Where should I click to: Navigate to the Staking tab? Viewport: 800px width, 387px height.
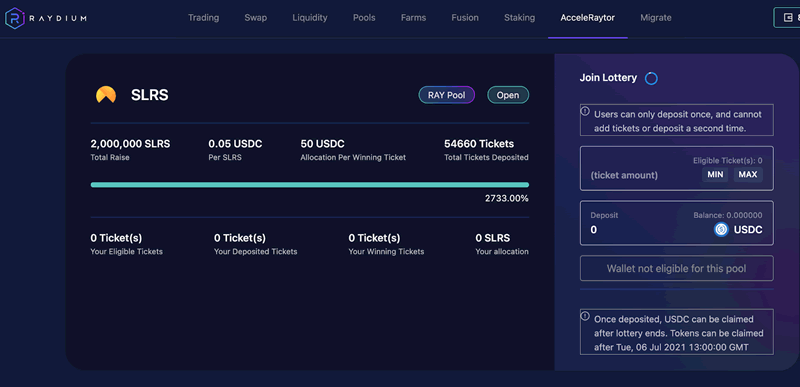519,18
